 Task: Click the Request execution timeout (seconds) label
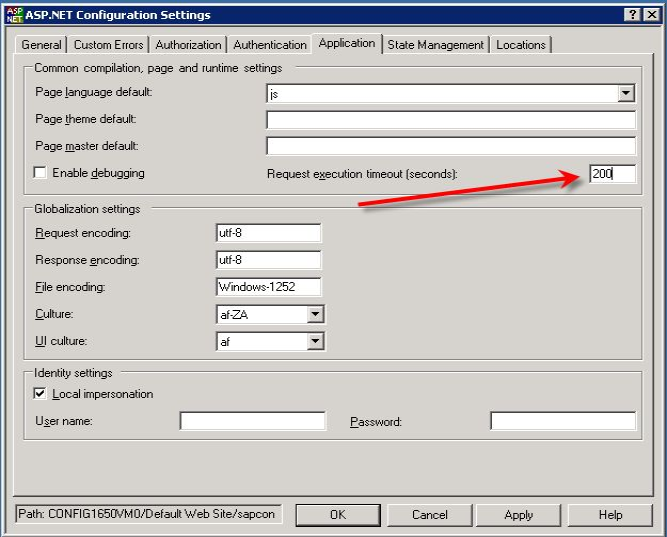(362, 174)
